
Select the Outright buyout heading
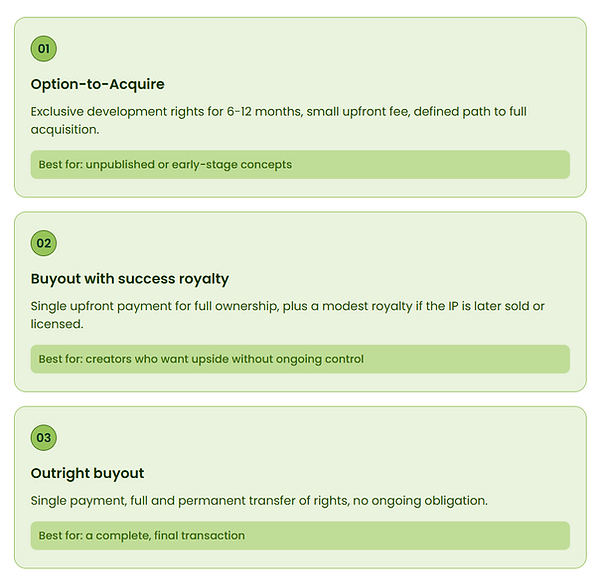(x=87, y=473)
